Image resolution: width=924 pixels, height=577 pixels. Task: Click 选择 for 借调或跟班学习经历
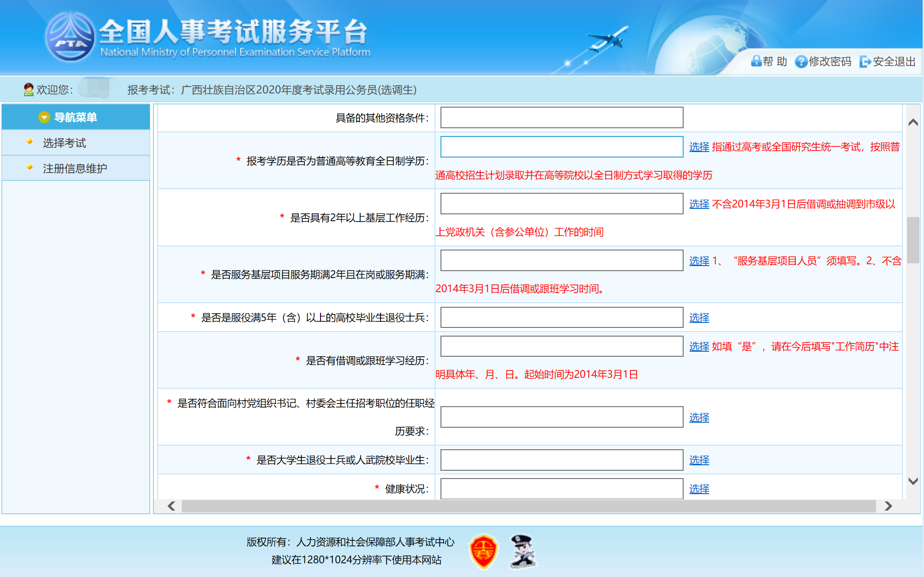[699, 346]
